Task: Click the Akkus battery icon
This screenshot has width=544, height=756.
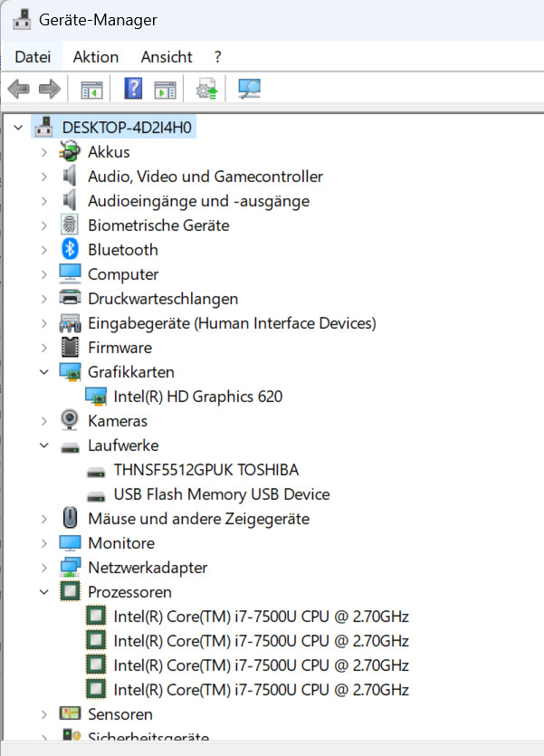Action: pyautogui.click(x=70, y=151)
